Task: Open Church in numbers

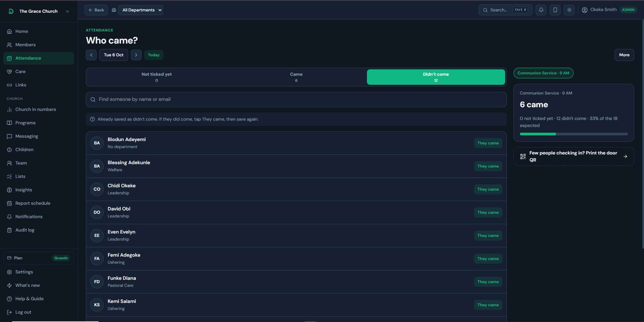Action: coord(39,110)
